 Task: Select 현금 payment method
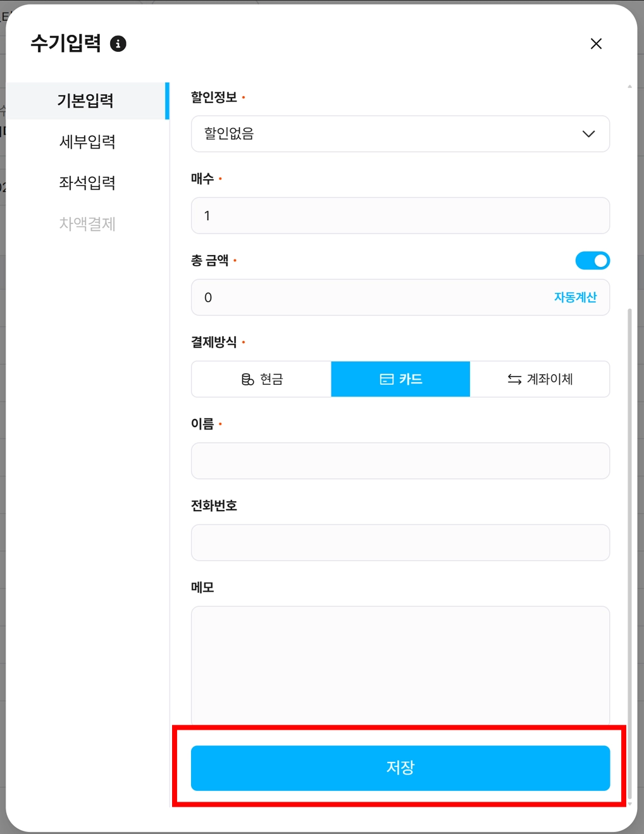tap(261, 379)
